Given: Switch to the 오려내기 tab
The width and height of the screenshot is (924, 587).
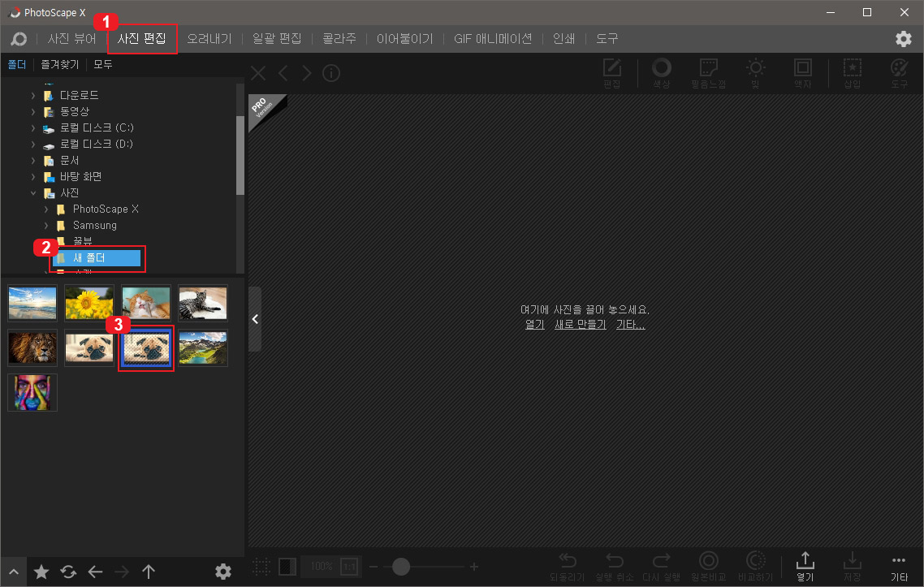Looking at the screenshot, I should pos(209,39).
